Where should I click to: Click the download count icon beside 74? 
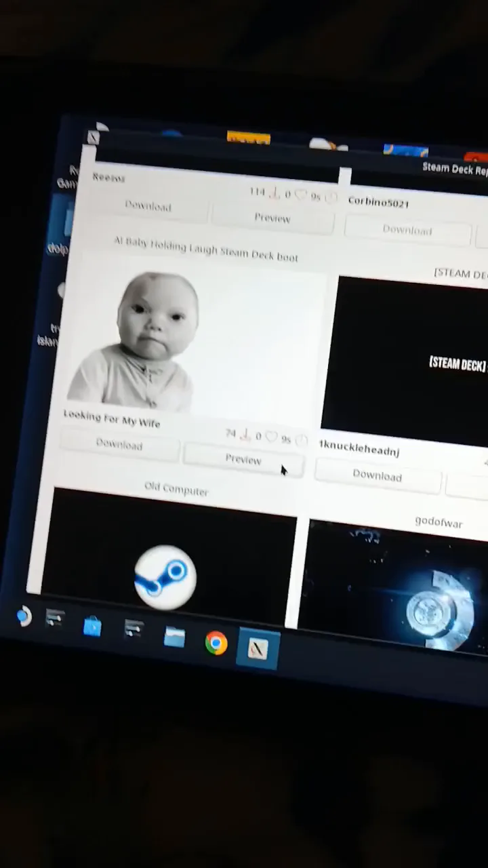[x=245, y=435]
